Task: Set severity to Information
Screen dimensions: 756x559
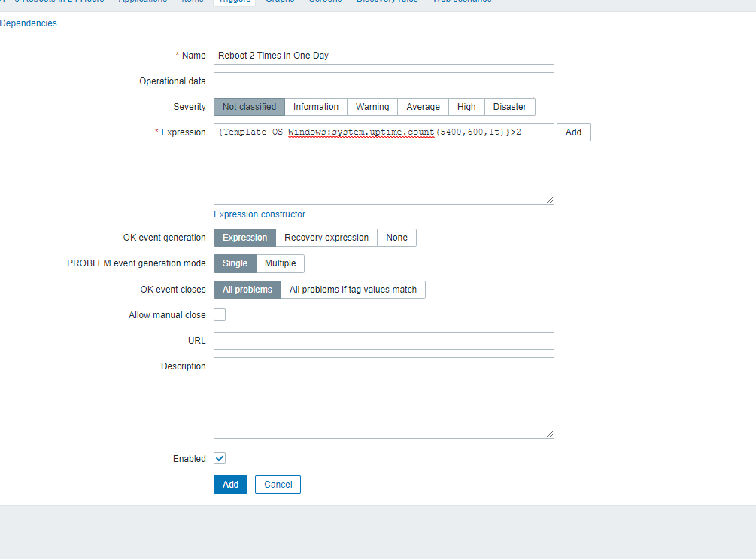Action: coord(316,107)
